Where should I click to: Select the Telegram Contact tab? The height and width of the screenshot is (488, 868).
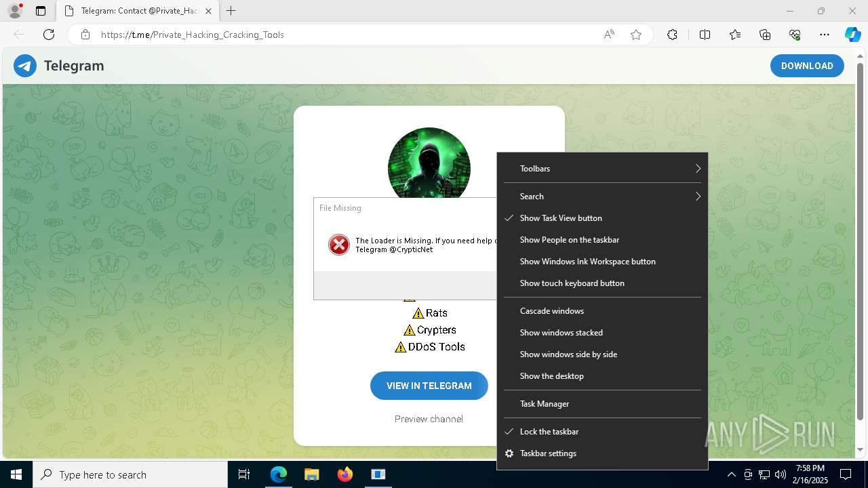(x=138, y=11)
